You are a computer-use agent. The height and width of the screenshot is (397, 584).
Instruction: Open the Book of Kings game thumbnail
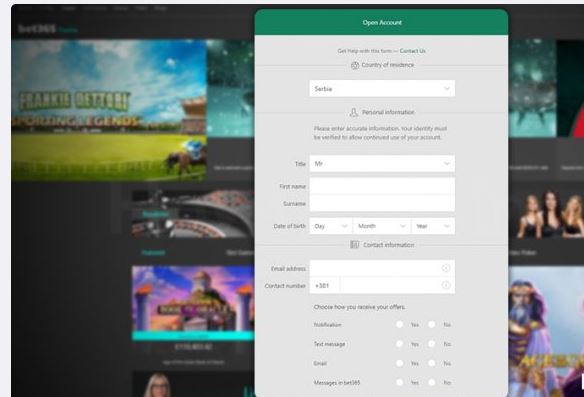click(x=193, y=302)
